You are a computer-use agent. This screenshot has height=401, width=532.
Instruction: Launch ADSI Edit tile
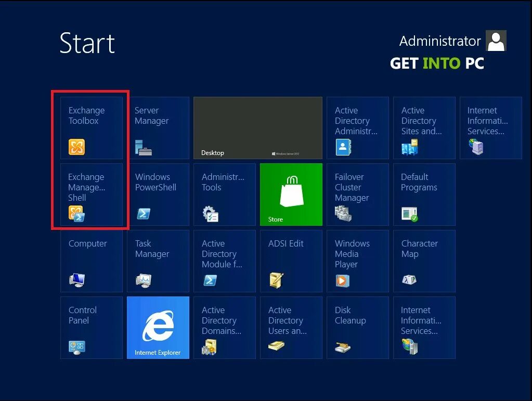[x=291, y=261]
